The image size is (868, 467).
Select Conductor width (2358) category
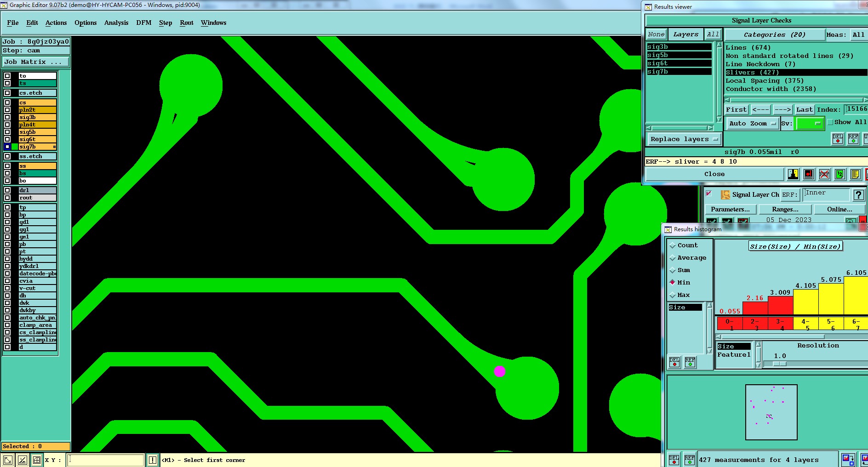[771, 89]
